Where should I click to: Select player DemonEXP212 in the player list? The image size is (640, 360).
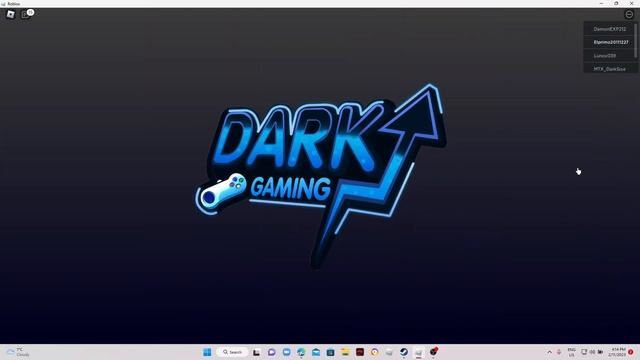[609, 29]
